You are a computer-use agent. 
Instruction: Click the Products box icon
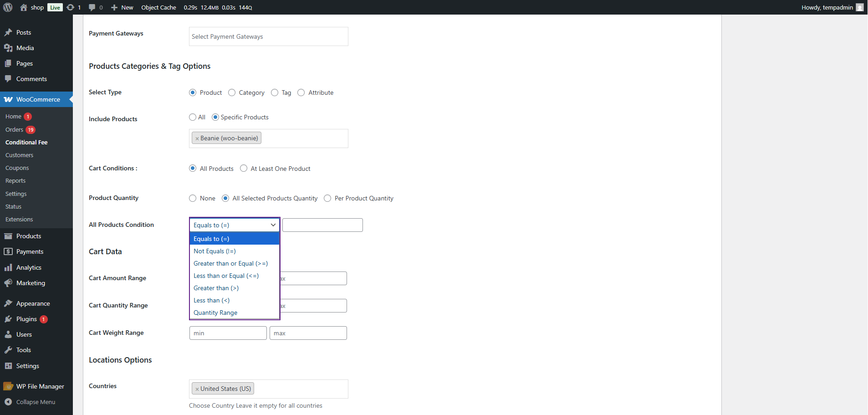(x=8, y=236)
